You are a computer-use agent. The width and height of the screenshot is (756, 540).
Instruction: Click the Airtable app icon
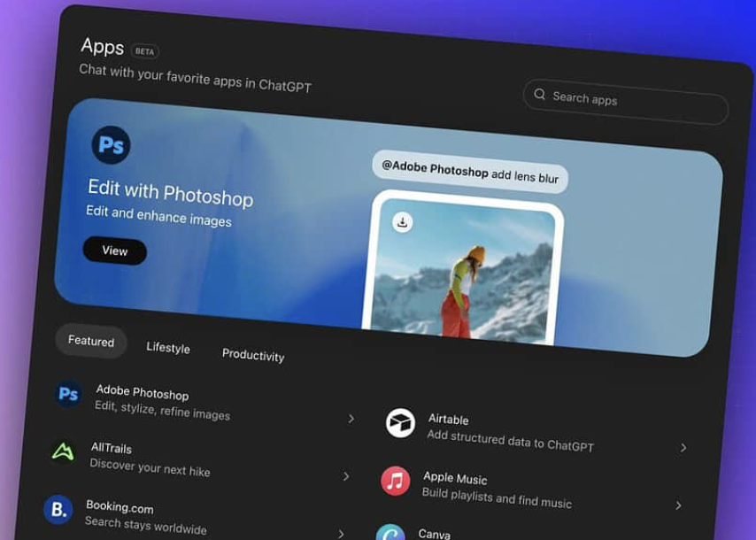tap(400, 422)
